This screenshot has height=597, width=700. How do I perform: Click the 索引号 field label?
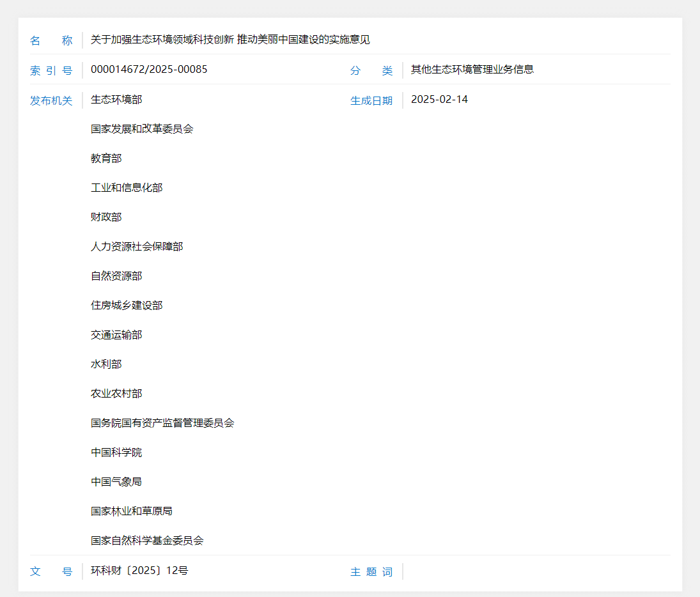[x=51, y=70]
